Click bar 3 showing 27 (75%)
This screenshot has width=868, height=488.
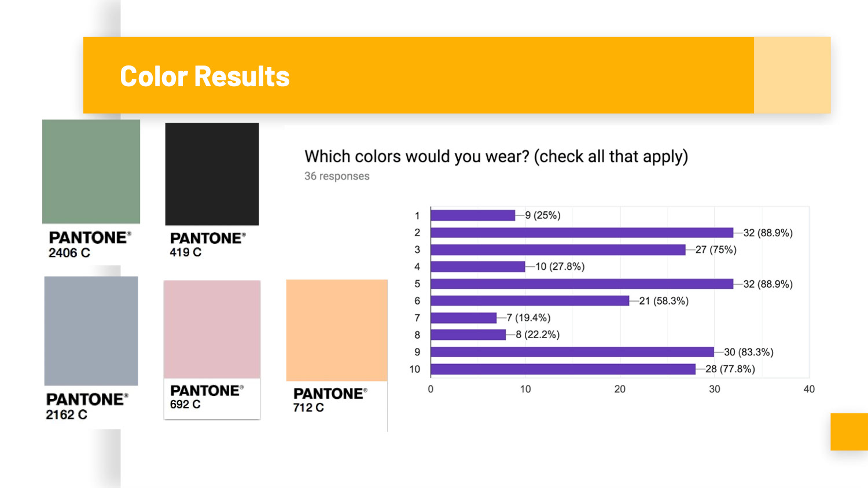(x=558, y=249)
